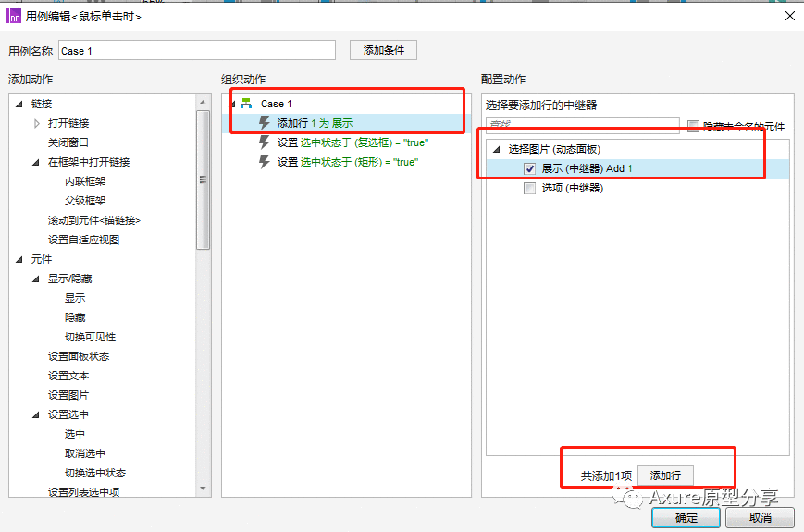Collapse the 元件 action group
The height and width of the screenshot is (532, 804).
coord(19,259)
